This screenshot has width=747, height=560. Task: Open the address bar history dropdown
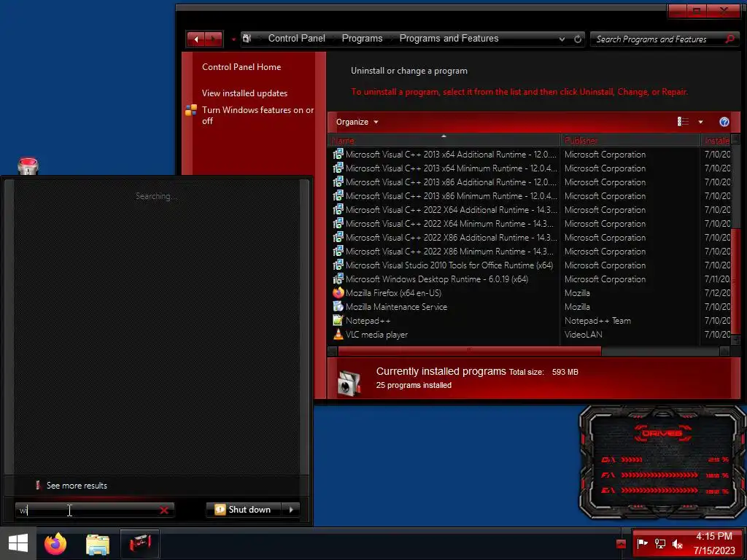562,39
